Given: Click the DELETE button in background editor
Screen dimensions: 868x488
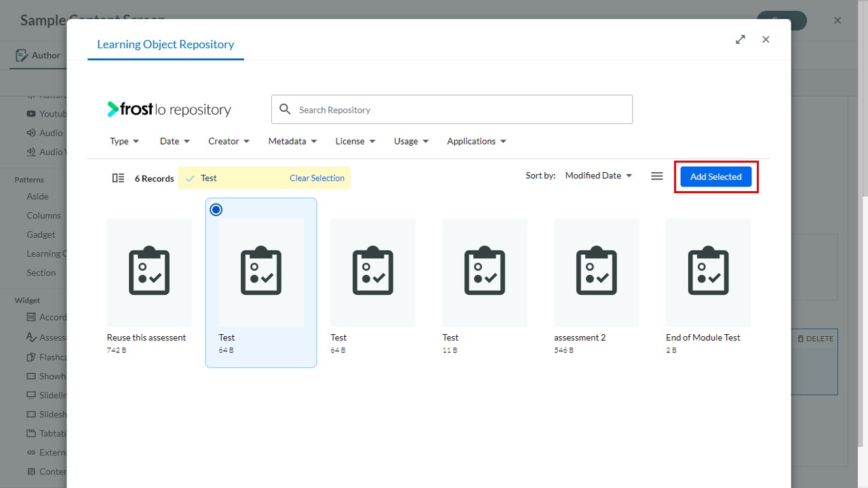Looking at the screenshot, I should pyautogui.click(x=815, y=338).
